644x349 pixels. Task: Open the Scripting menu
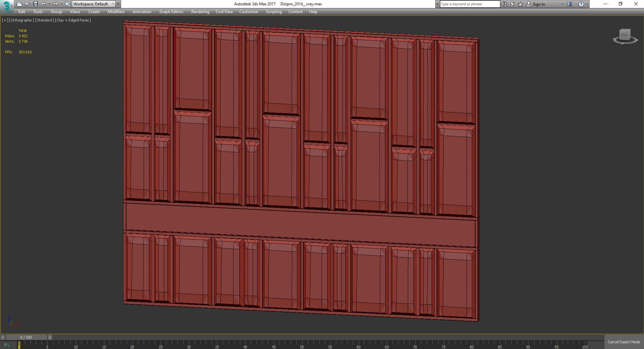pyautogui.click(x=274, y=12)
